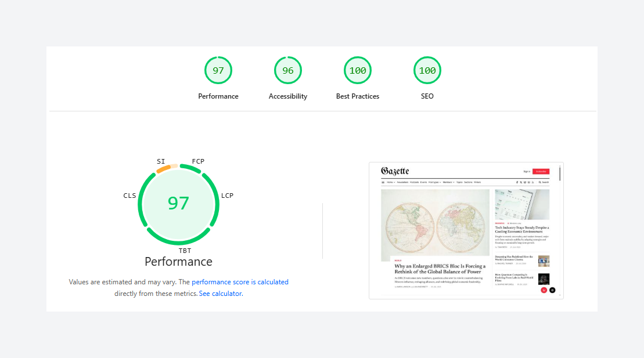644x358 pixels.
Task: Click the red Subscribe button in the screenshot
Action: click(541, 171)
